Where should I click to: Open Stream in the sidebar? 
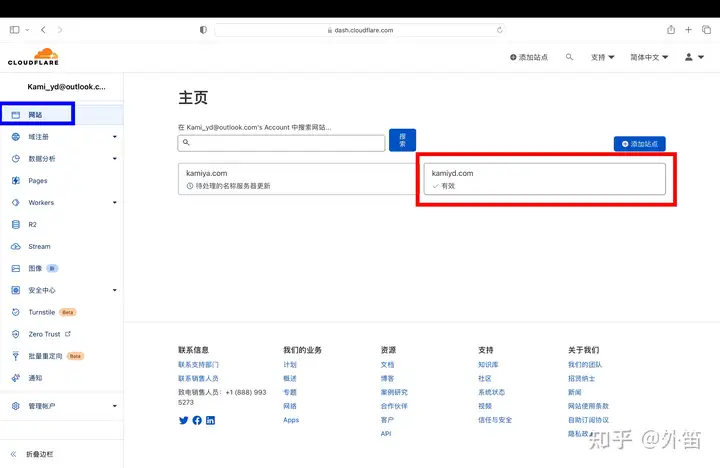click(39, 247)
